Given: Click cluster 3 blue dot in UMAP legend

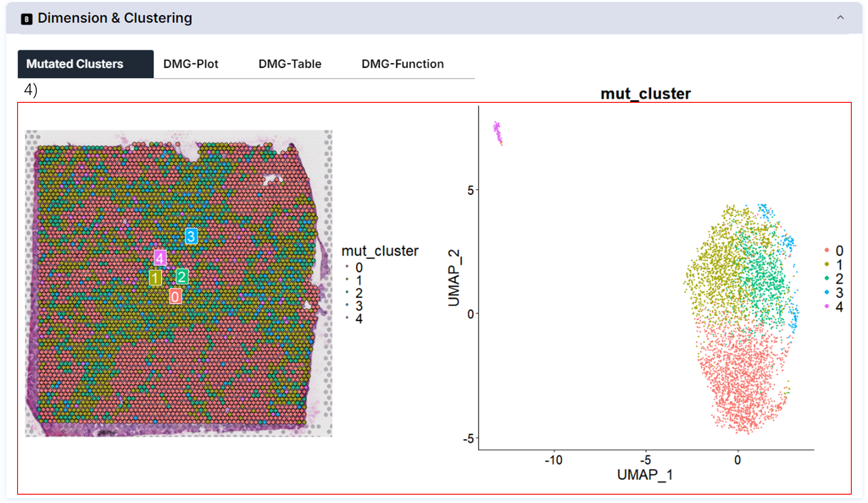Looking at the screenshot, I should point(827,293).
